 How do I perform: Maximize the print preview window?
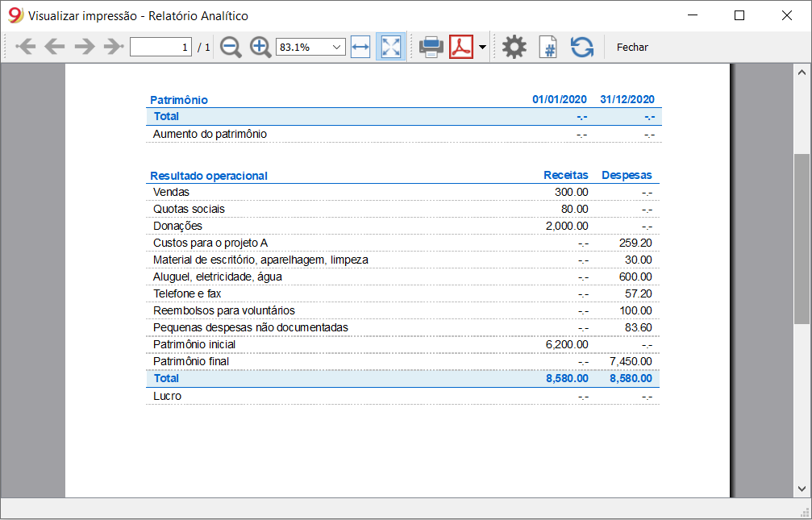(x=739, y=15)
